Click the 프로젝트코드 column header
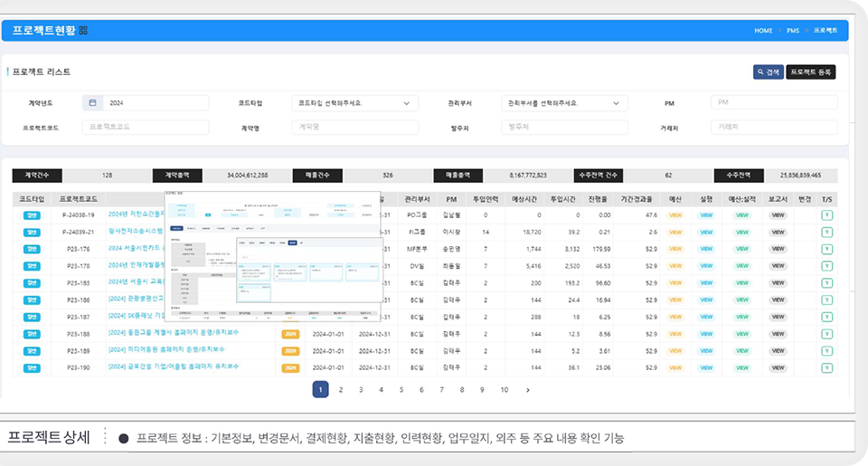The width and height of the screenshot is (868, 466). point(78,199)
